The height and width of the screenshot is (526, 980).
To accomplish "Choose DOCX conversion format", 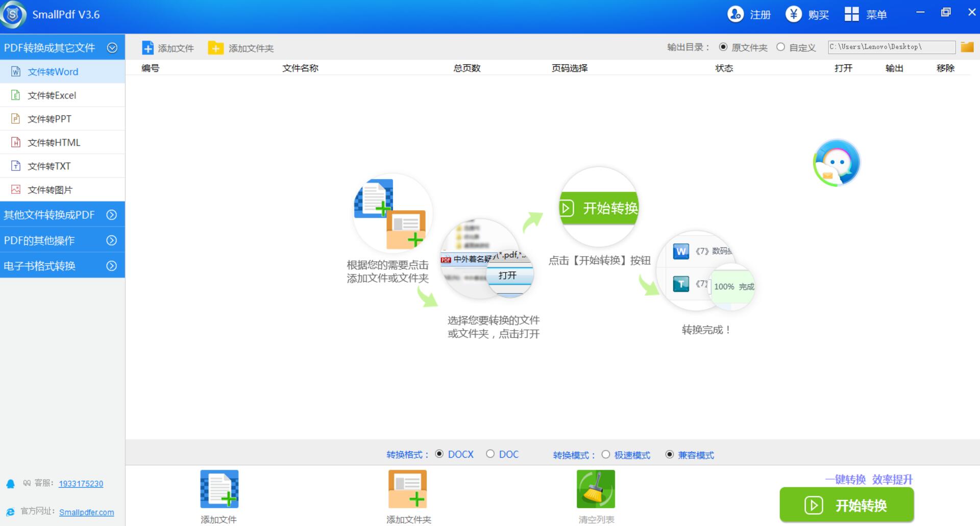I will tap(439, 454).
